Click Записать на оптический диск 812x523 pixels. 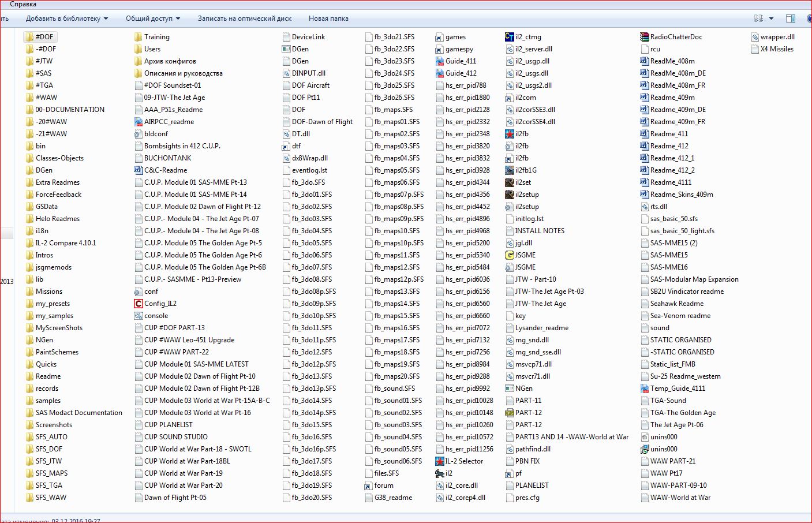[245, 18]
